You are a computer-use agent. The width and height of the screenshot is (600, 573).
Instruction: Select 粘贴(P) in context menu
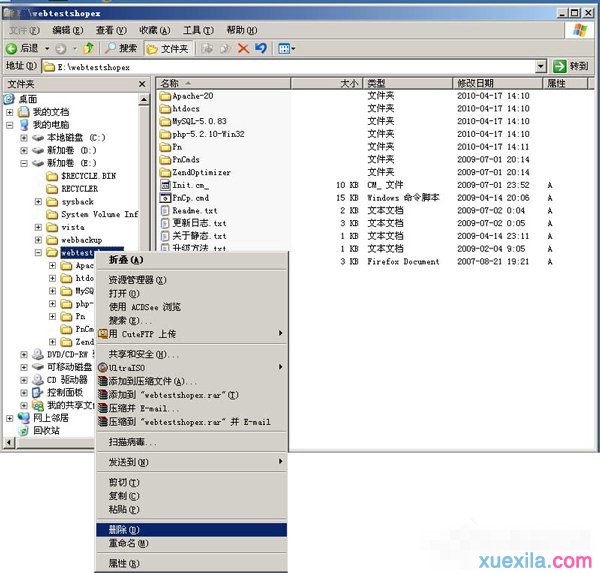click(191, 509)
